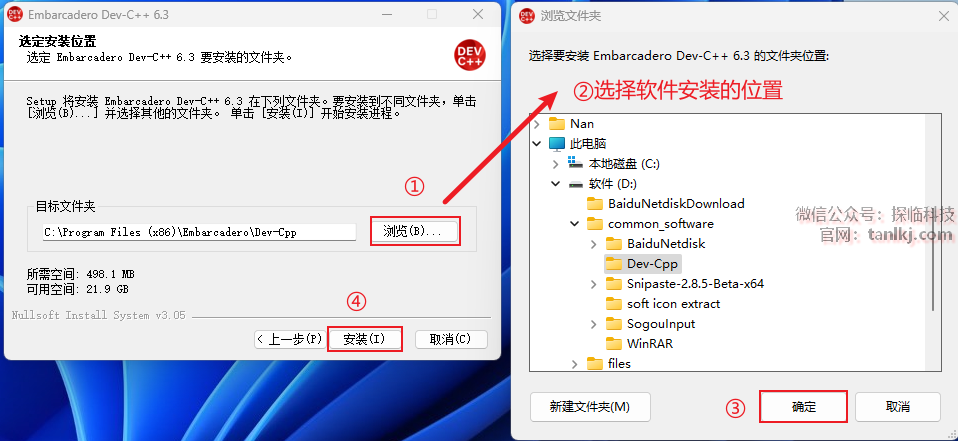Screen dimensions: 958x441
Task: Select the 软件 (D:) drive icon
Action: (x=576, y=184)
